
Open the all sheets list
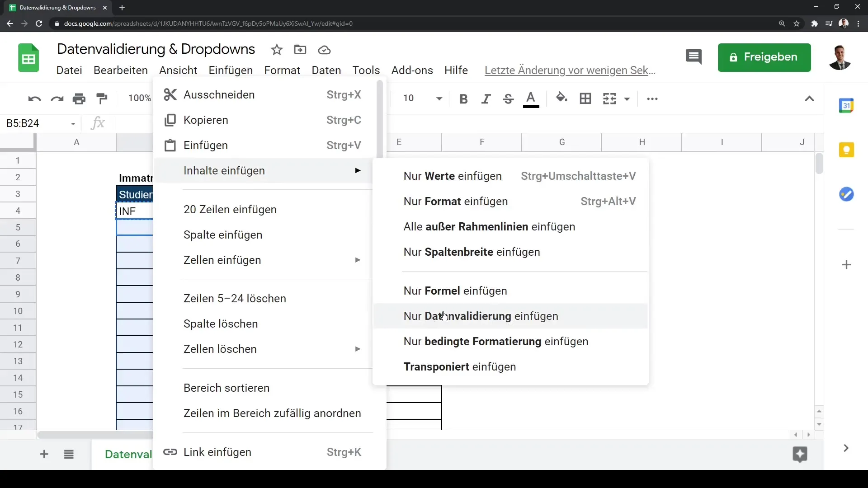[69, 454]
